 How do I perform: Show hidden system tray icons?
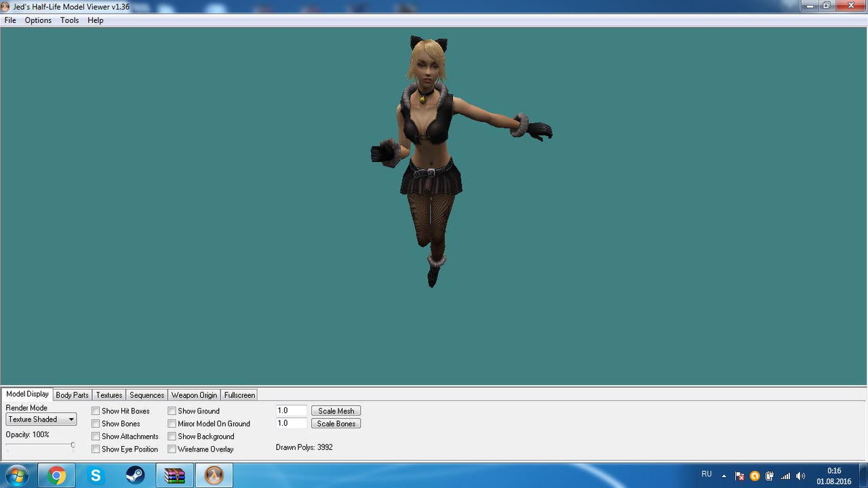click(724, 476)
